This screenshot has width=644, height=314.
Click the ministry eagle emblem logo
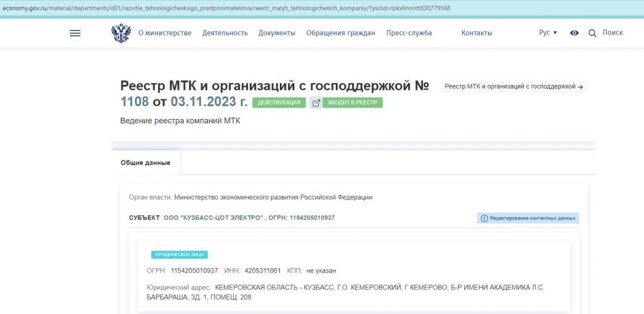(x=121, y=33)
